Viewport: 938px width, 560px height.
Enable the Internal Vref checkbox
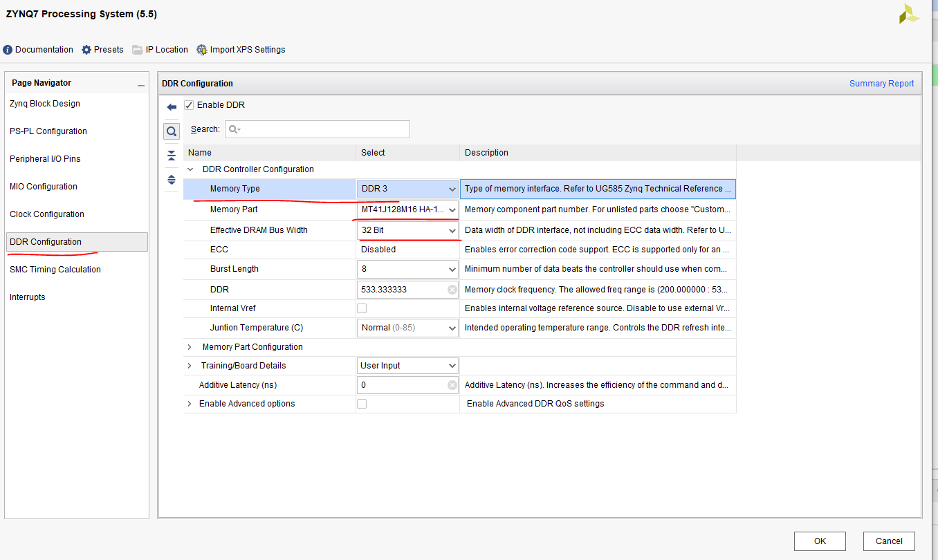click(362, 308)
